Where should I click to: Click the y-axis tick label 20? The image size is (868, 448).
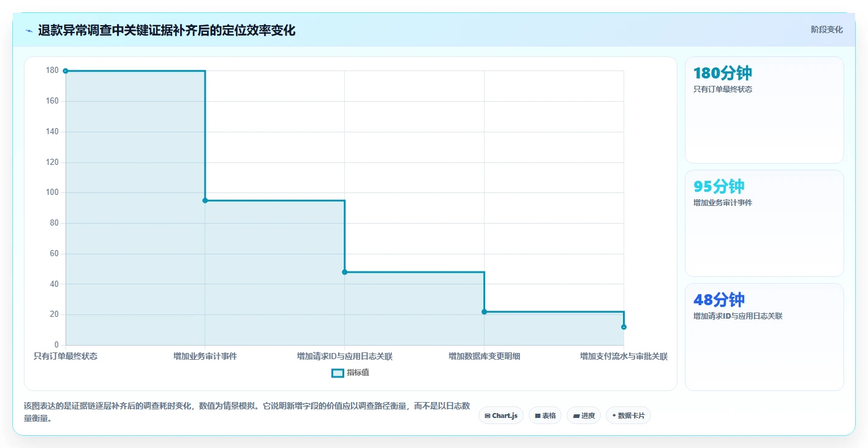54,314
